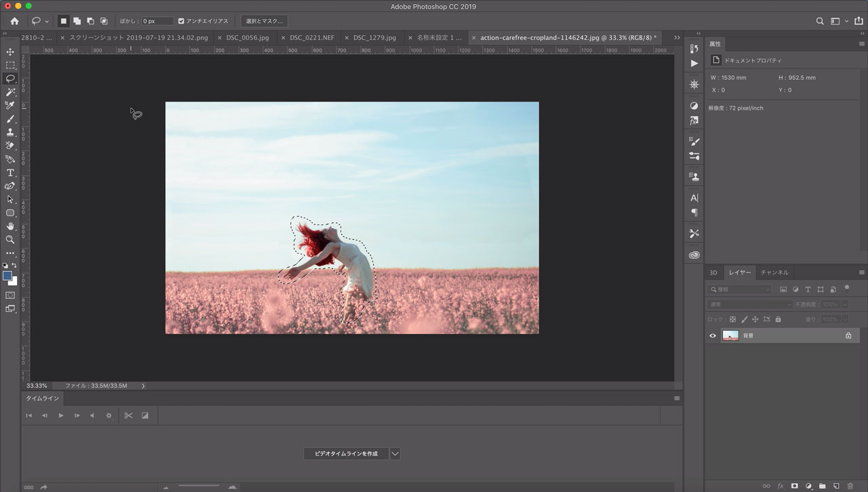Open the Lasso tool preset picker
Viewport: 868px width, 492px height.
pos(40,21)
